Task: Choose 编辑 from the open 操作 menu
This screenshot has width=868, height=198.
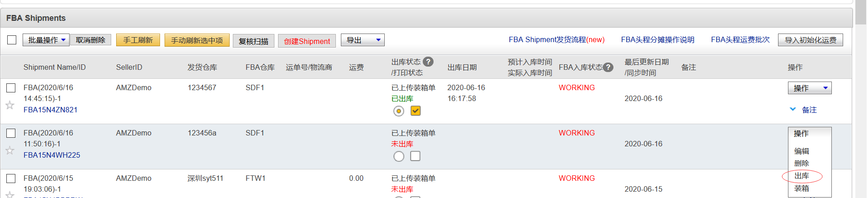Action: pyautogui.click(x=802, y=151)
